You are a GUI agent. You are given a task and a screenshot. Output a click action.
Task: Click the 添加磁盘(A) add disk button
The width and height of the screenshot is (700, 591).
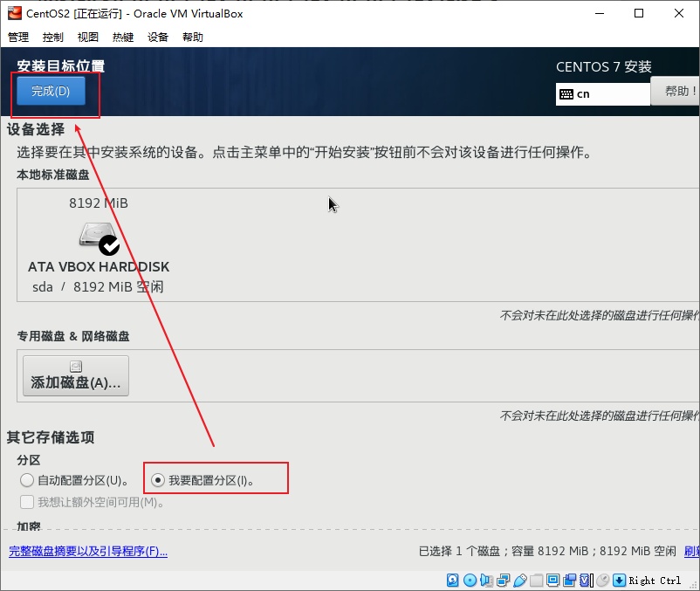pos(76,375)
